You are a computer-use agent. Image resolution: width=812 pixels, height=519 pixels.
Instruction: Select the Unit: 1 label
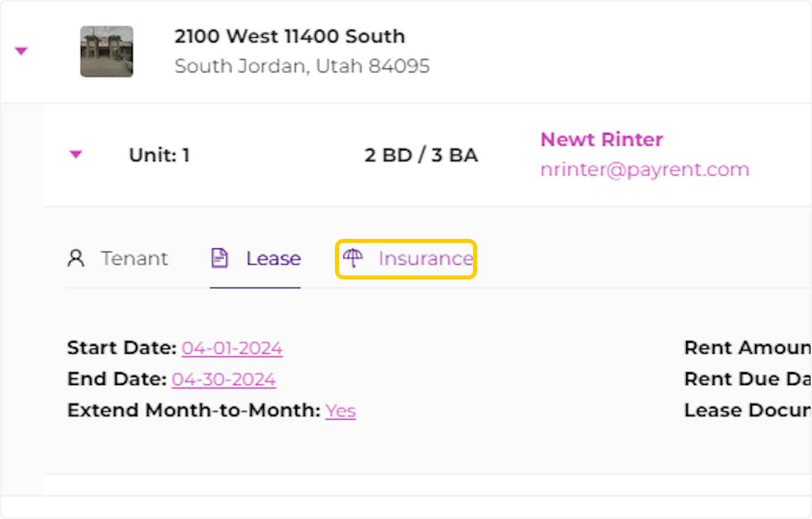click(159, 155)
